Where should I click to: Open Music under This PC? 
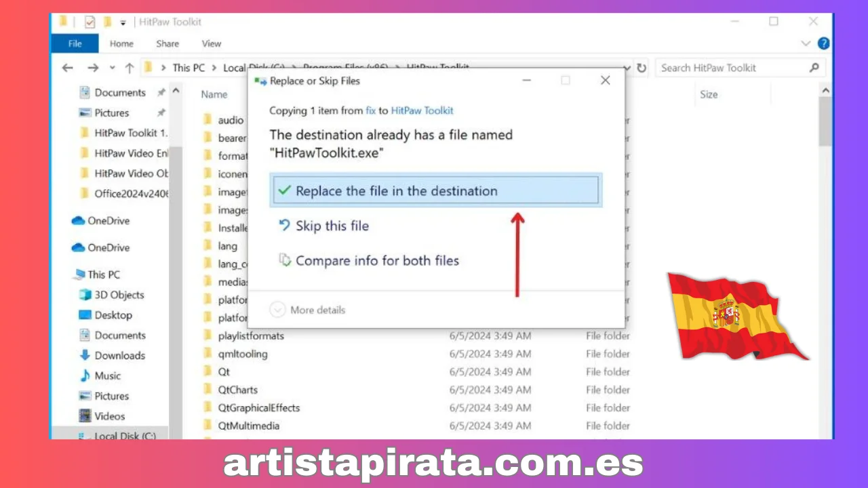(100, 375)
